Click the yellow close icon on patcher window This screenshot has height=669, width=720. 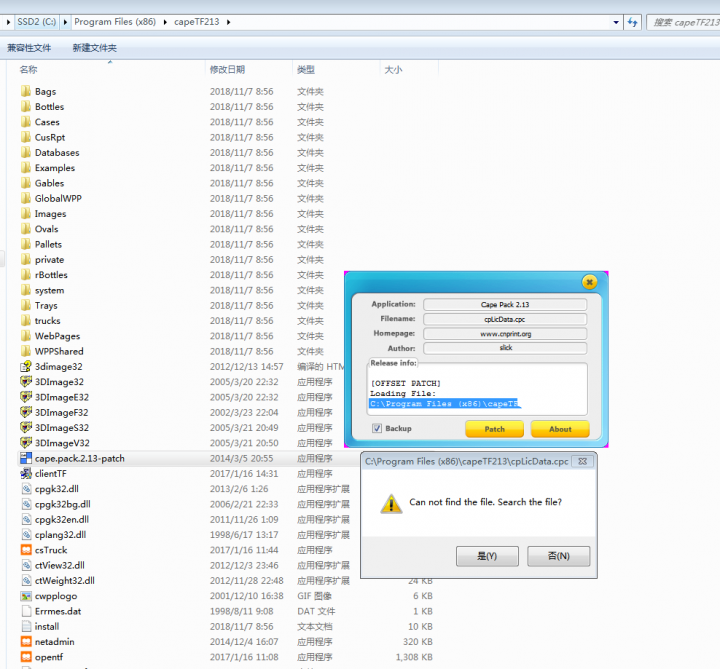(x=589, y=282)
